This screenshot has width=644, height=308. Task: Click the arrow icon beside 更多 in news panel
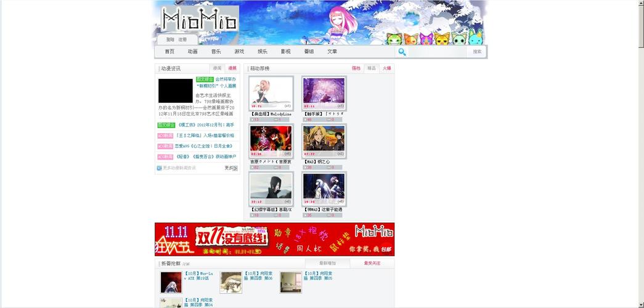pos(235,168)
